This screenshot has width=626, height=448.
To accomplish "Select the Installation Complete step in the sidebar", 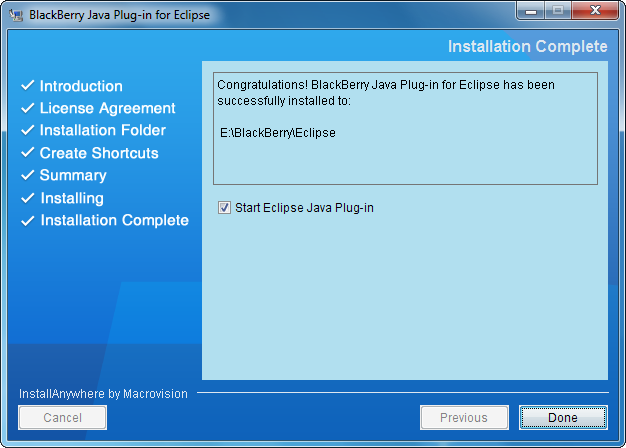I will tap(115, 220).
